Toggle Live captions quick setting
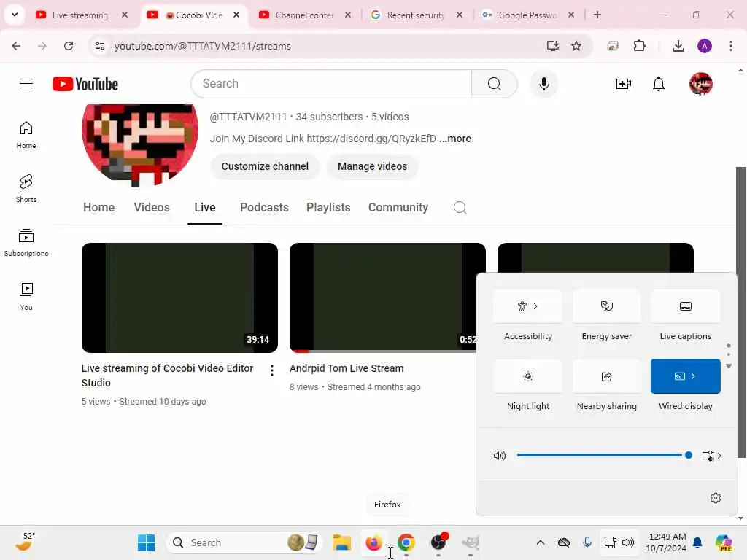The height and width of the screenshot is (560, 747). [x=685, y=306]
